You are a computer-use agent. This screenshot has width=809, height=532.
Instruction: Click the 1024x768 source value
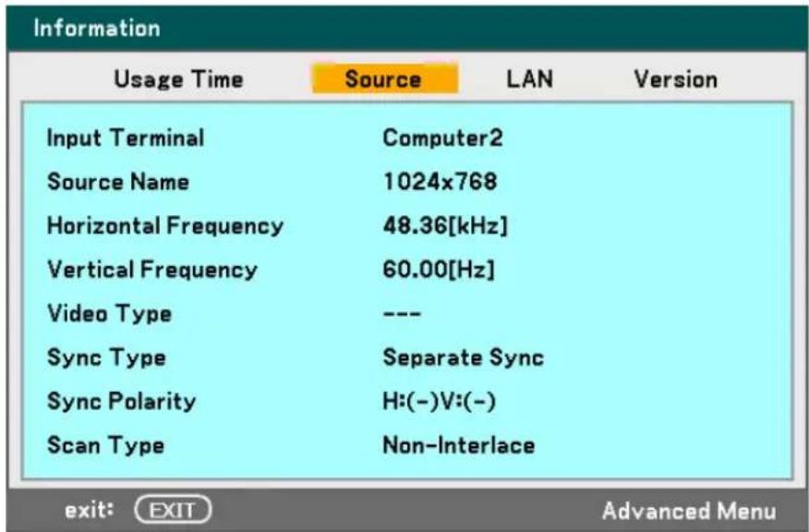tap(441, 182)
